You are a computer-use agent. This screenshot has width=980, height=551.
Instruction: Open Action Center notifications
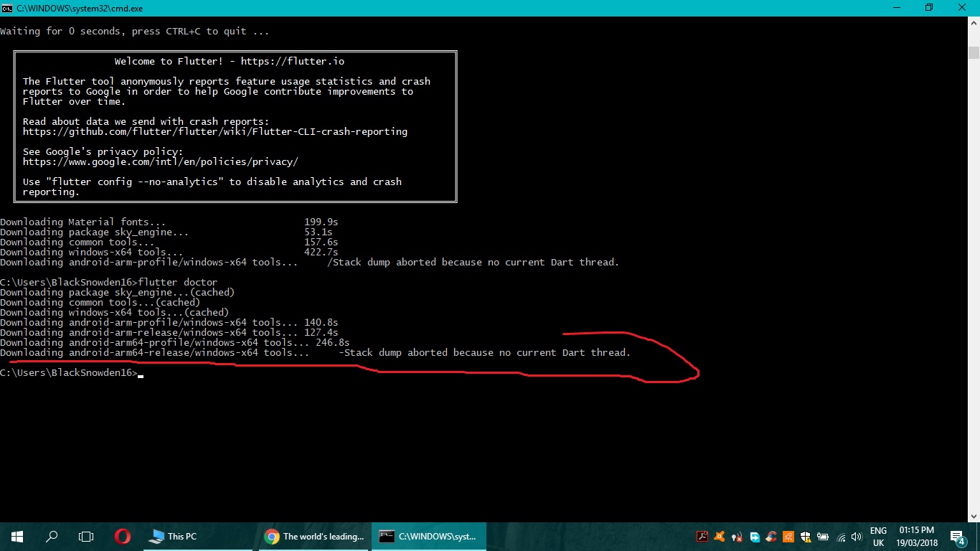click(x=958, y=537)
